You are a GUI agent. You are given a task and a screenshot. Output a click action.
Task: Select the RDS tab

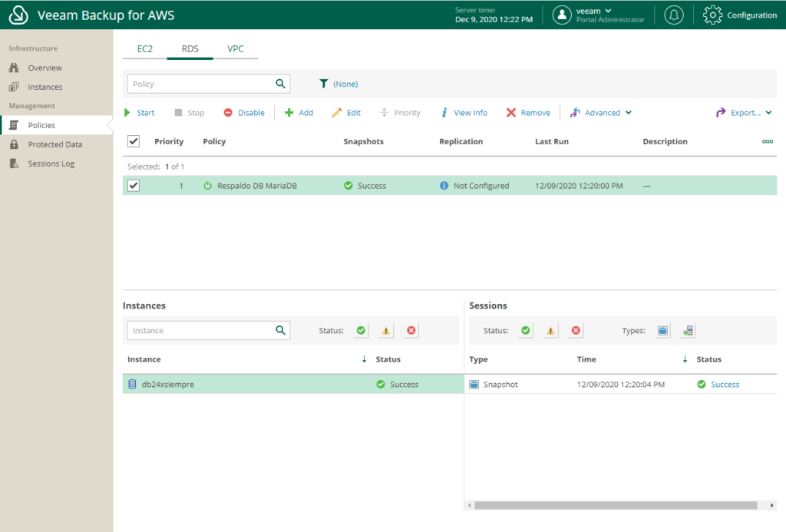pos(190,48)
